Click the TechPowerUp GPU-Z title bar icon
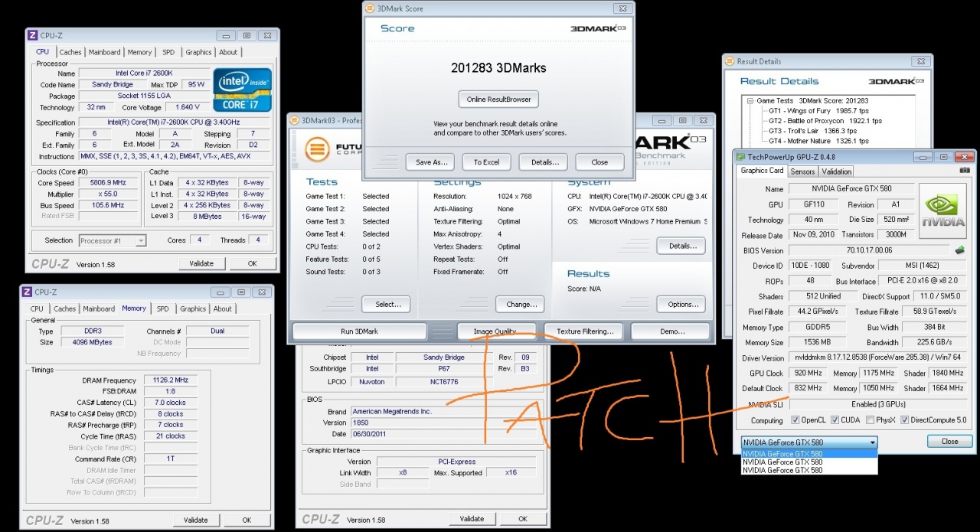This screenshot has height=532, width=980. tap(741, 157)
